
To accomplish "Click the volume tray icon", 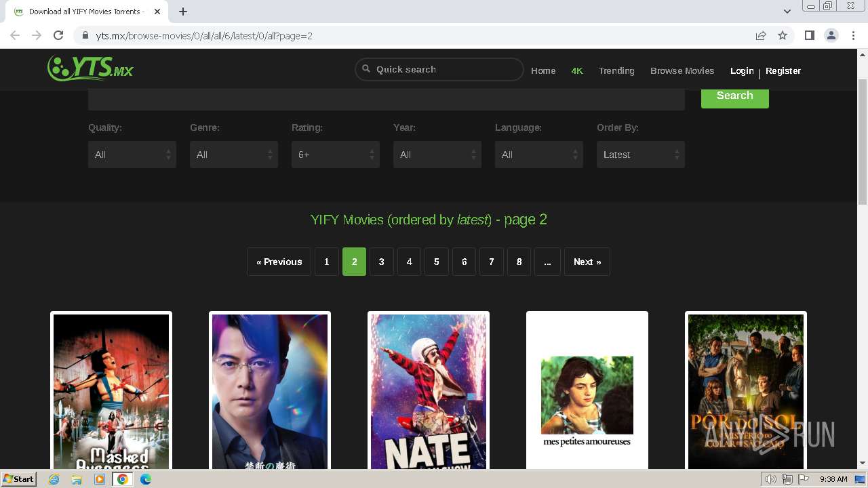I will [x=770, y=479].
